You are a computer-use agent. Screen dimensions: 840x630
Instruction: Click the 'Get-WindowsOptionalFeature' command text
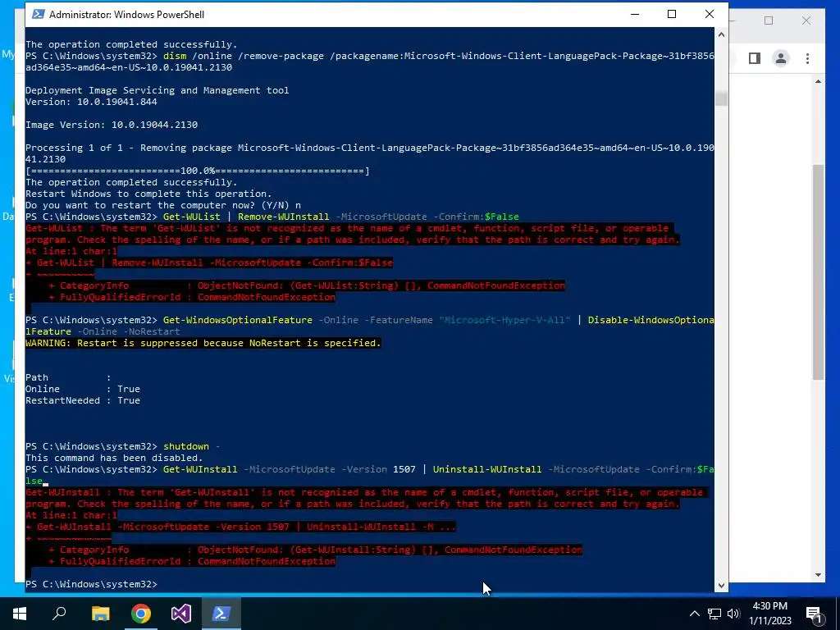click(237, 321)
